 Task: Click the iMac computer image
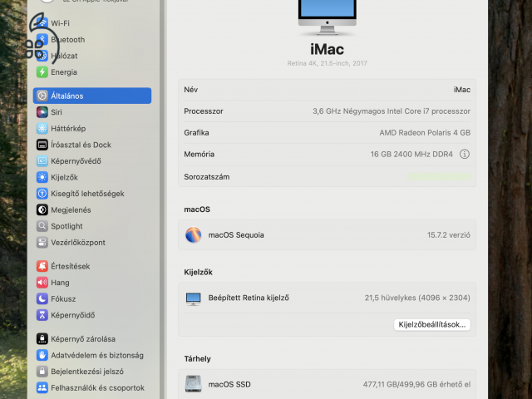(x=327, y=17)
